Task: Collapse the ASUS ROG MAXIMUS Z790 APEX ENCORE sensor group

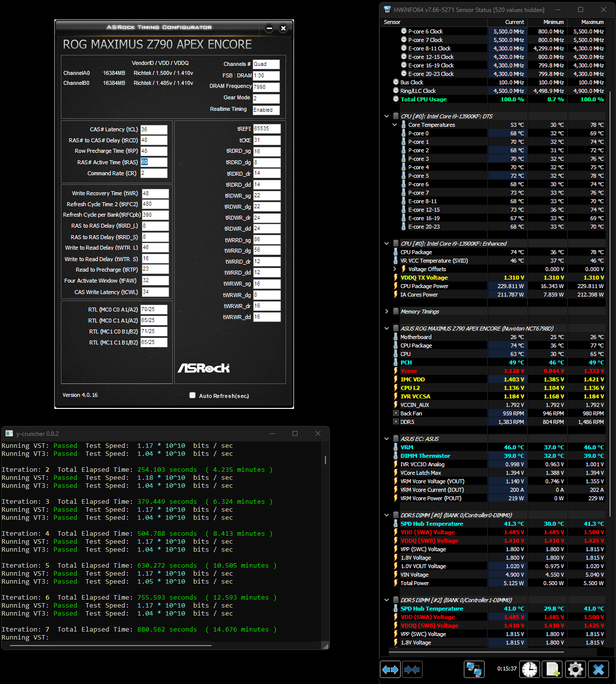Action: 386,329
